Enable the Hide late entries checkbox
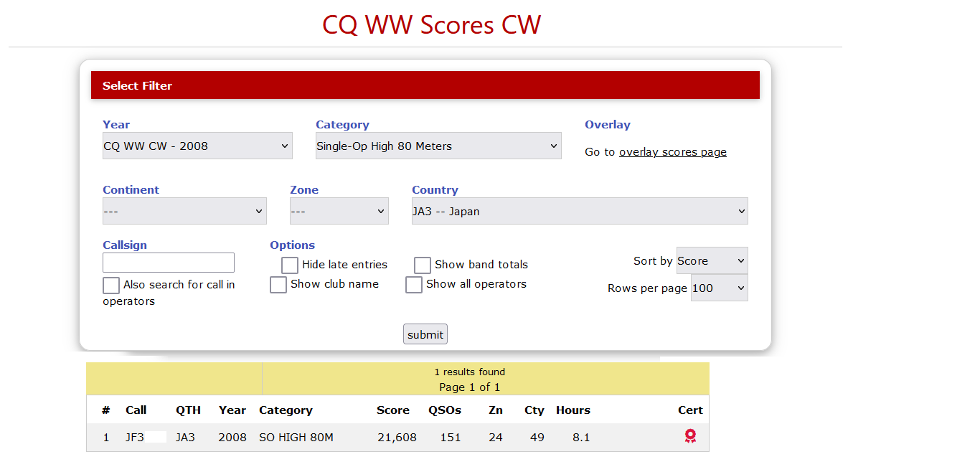This screenshot has width=980, height=462. [x=289, y=265]
